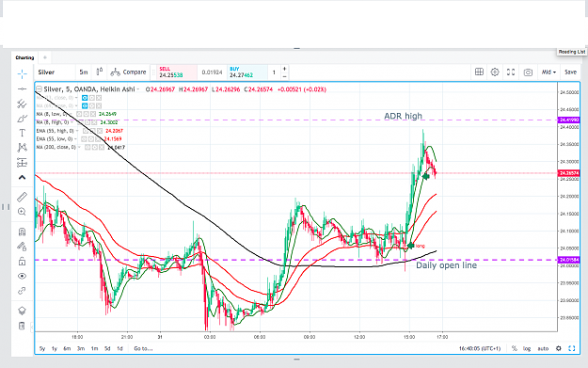Increase order quantity with plus button
The width and height of the screenshot is (588, 368).
click(284, 69)
